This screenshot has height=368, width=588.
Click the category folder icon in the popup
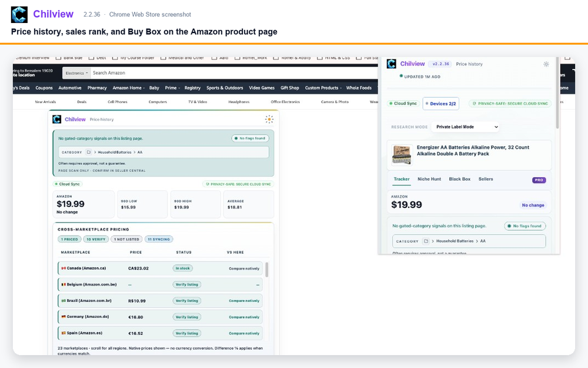pos(426,241)
